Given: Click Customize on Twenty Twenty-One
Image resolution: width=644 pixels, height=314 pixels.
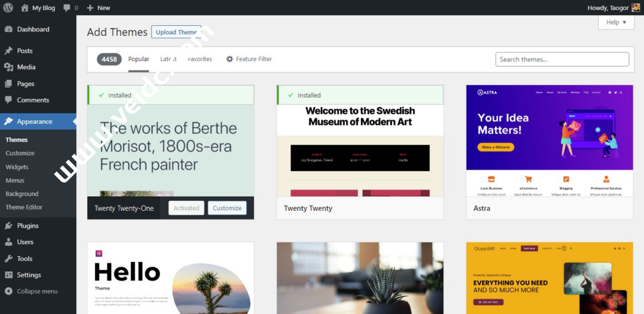Looking at the screenshot, I should pos(227,208).
